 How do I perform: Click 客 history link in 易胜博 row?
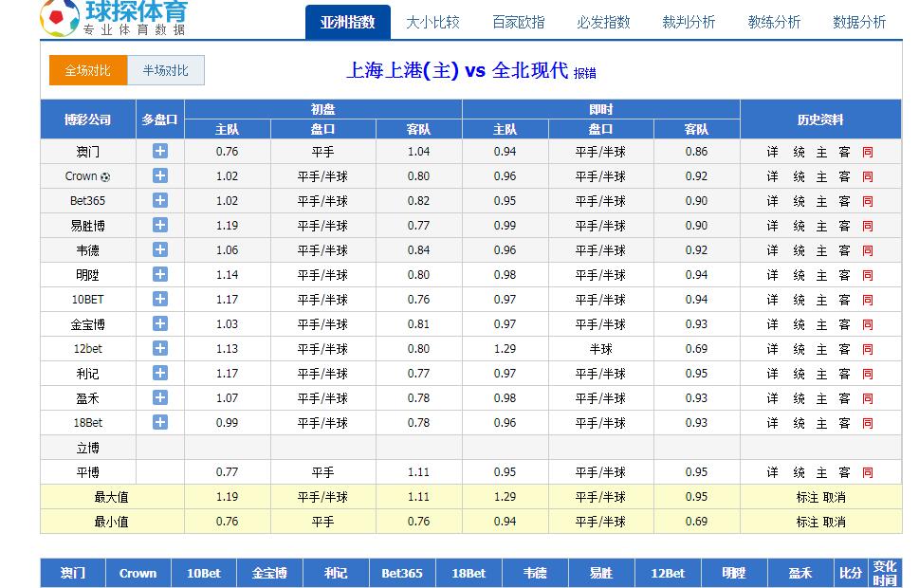844,226
